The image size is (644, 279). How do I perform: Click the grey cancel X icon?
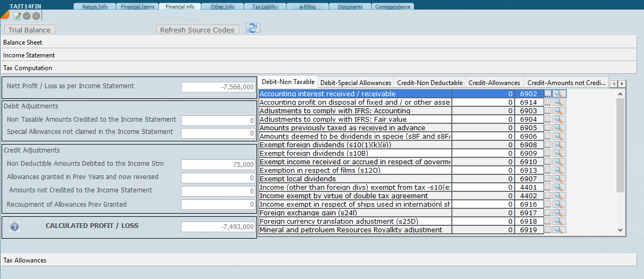click(x=36, y=16)
